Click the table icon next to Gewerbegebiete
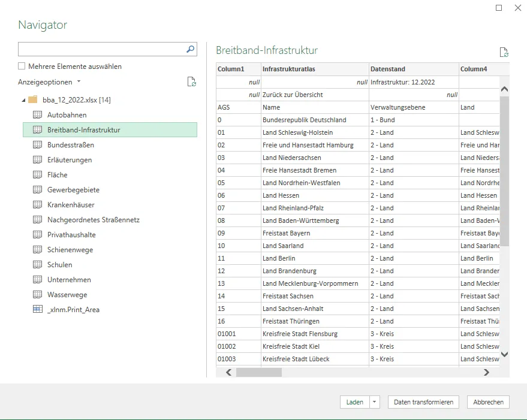Viewport: 527px width, 420px height. tap(37, 190)
